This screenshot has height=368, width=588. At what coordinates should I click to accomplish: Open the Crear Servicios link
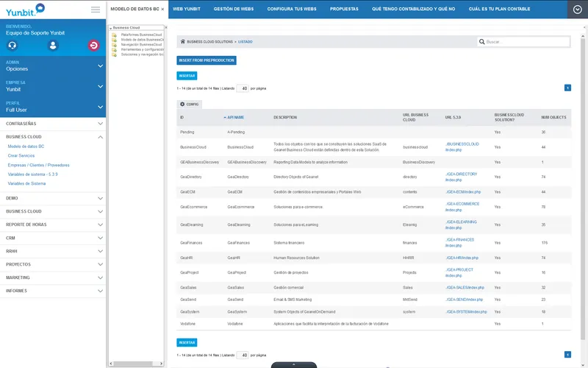[x=21, y=156]
